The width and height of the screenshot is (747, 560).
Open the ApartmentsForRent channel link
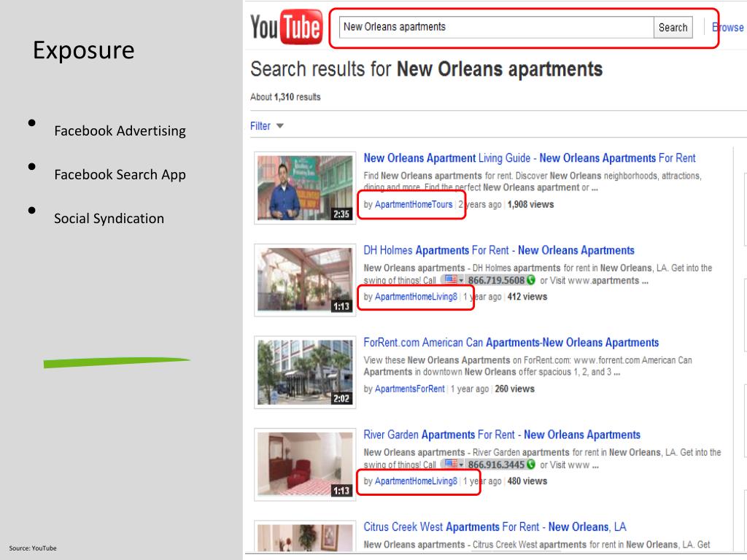(x=410, y=389)
